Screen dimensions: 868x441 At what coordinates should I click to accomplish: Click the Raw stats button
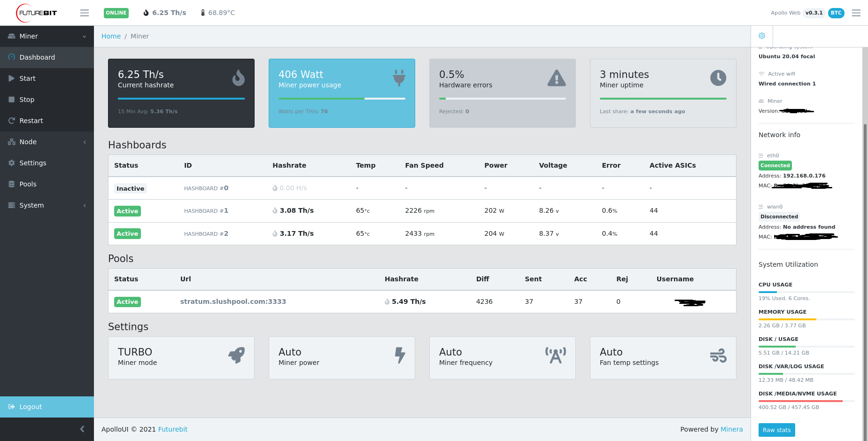pyautogui.click(x=777, y=430)
